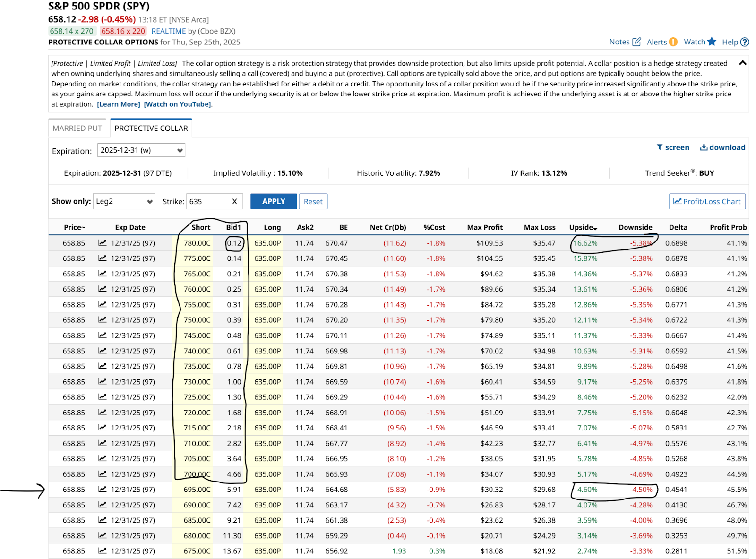The image size is (756, 559).
Task: Open chart icon for the 705.00C row
Action: point(102,458)
